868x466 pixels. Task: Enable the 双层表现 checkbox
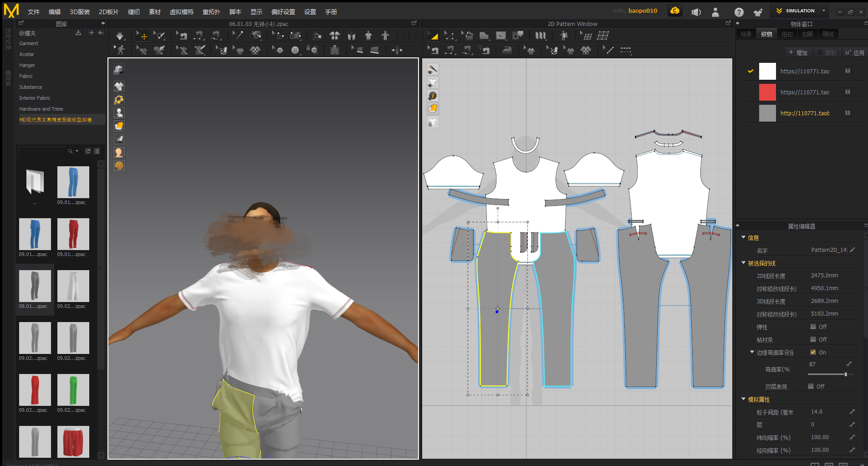click(811, 386)
